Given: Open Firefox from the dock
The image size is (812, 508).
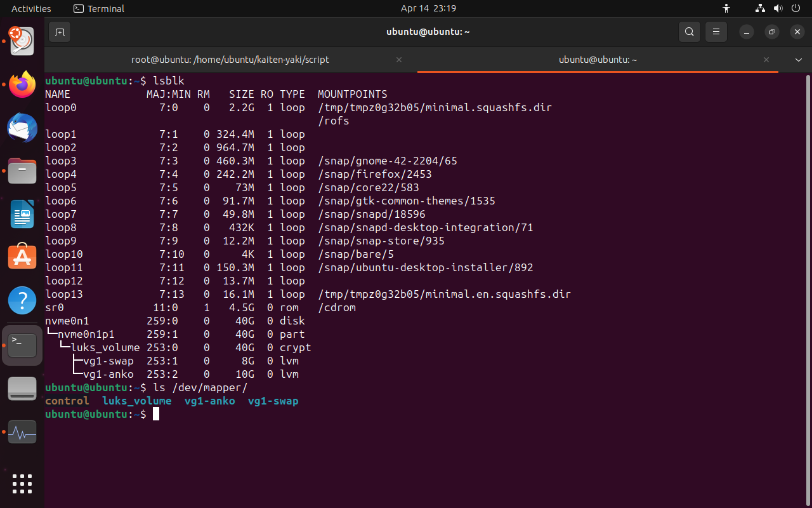Looking at the screenshot, I should click(x=22, y=84).
